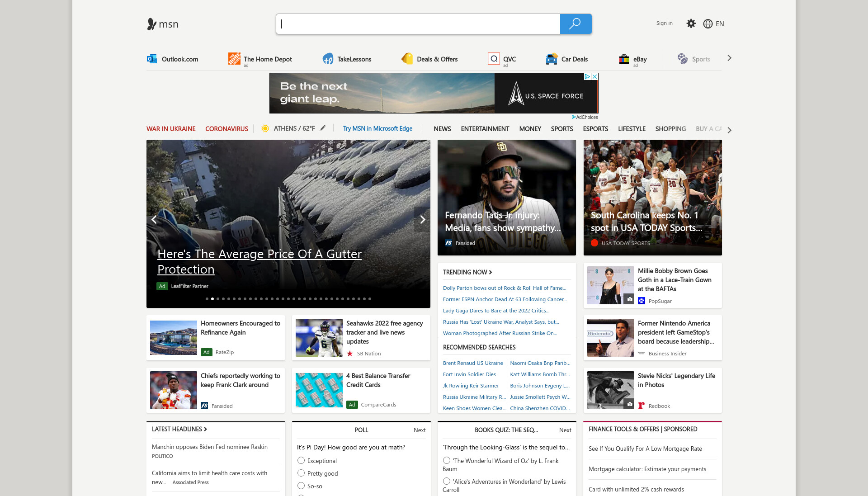Click camera gallery icon on Stevie Nicks thumbnail
868x496 pixels.
coord(629,404)
